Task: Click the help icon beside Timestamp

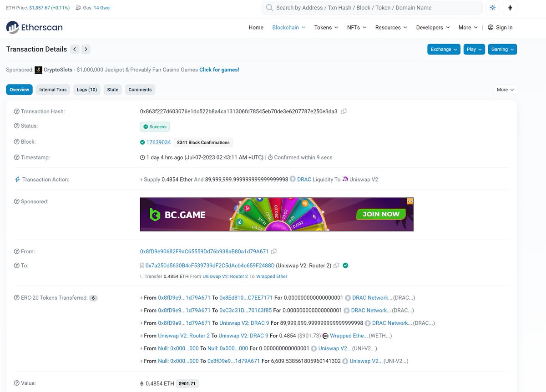Action: pos(17,157)
